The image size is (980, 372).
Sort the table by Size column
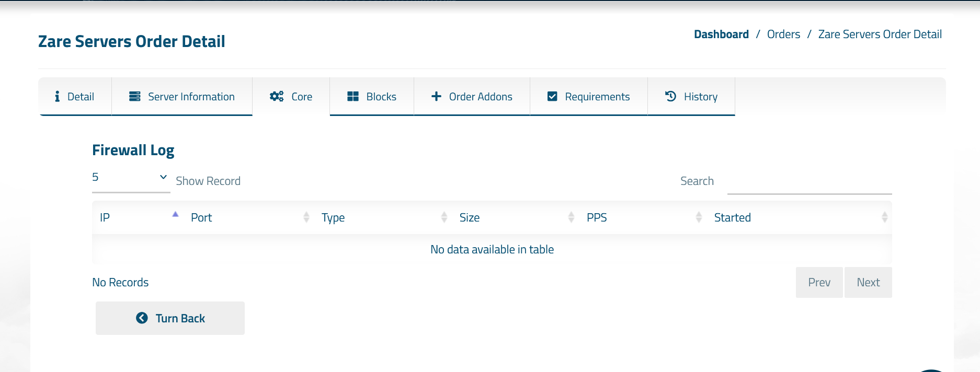(516, 217)
